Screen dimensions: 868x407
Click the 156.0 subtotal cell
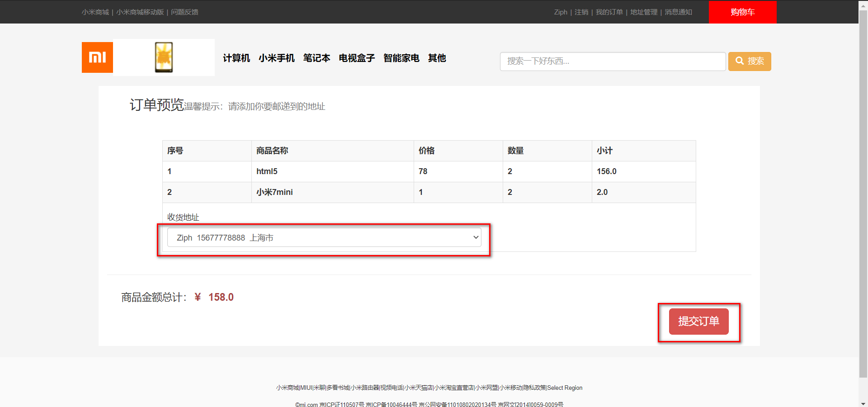[x=644, y=171]
